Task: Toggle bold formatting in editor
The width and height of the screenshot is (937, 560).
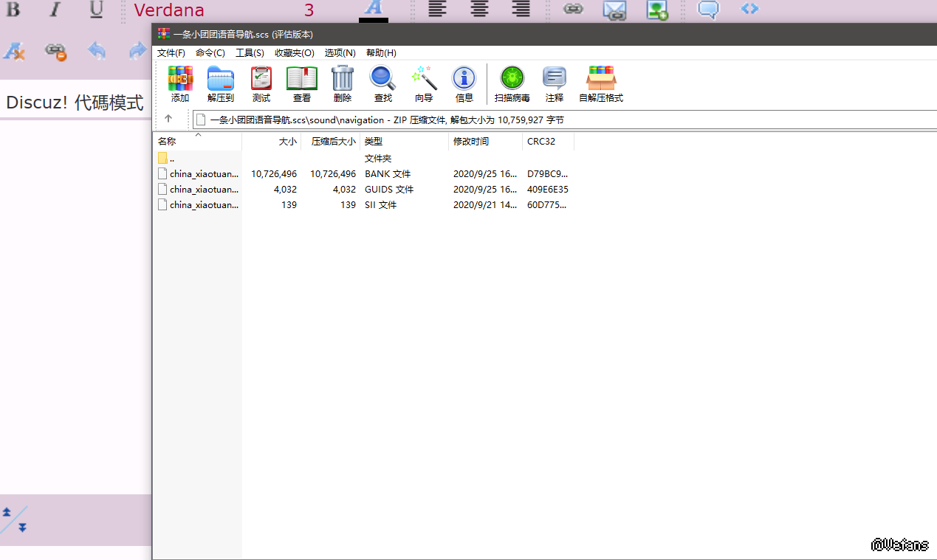Action: coord(13,10)
